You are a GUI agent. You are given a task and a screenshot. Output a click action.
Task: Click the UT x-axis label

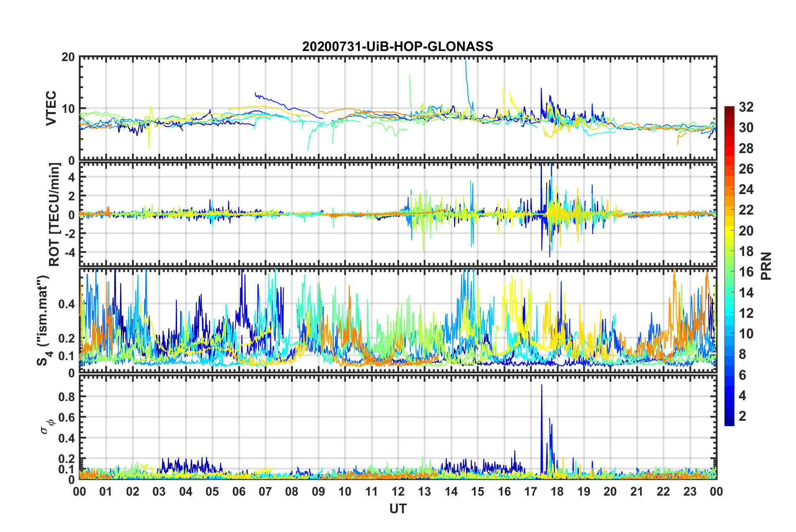(x=398, y=509)
